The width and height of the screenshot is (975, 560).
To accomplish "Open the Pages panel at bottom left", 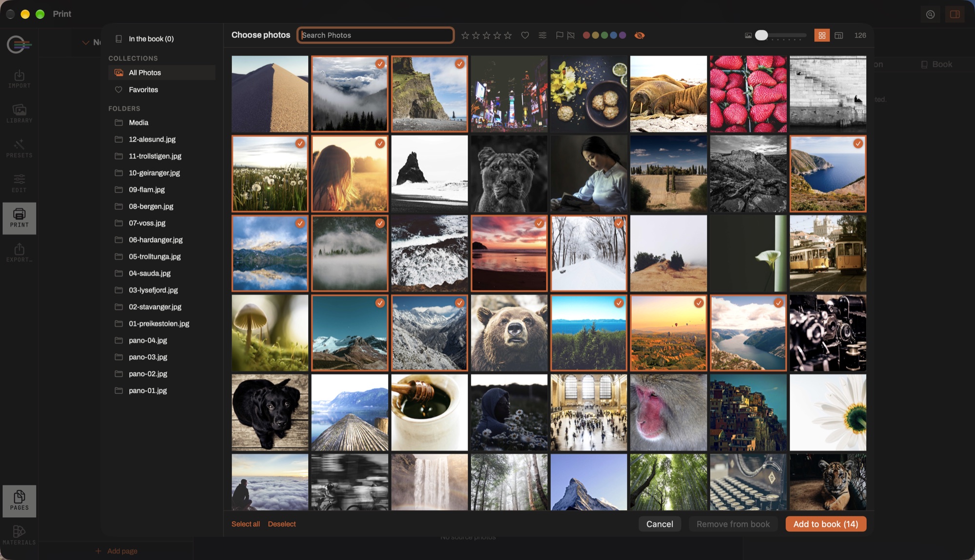I will [19, 501].
